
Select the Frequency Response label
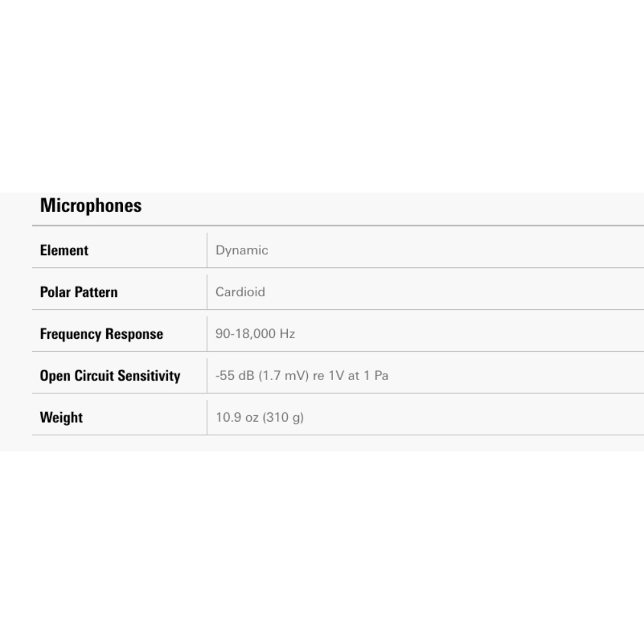point(102,334)
